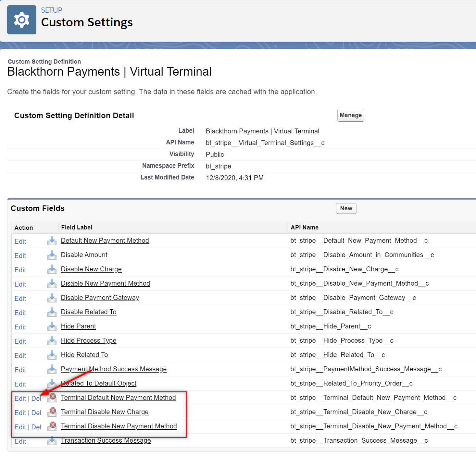Open Terminal Disable New Charge label

click(105, 412)
